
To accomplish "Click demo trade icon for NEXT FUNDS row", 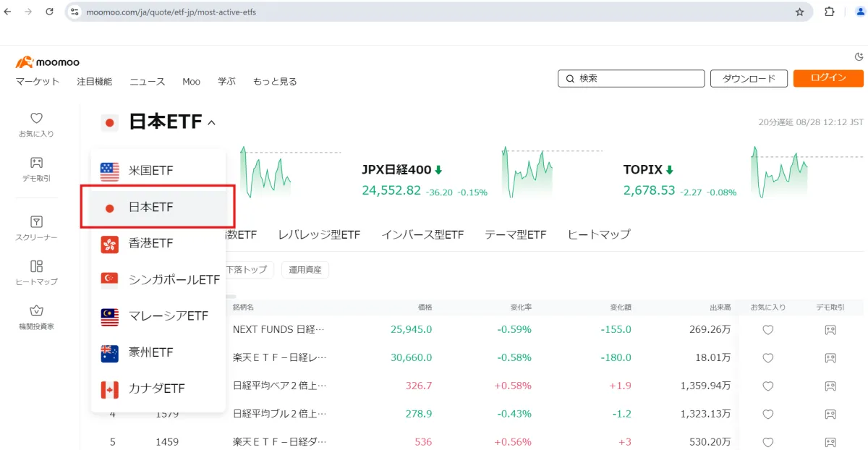I will click(x=830, y=330).
